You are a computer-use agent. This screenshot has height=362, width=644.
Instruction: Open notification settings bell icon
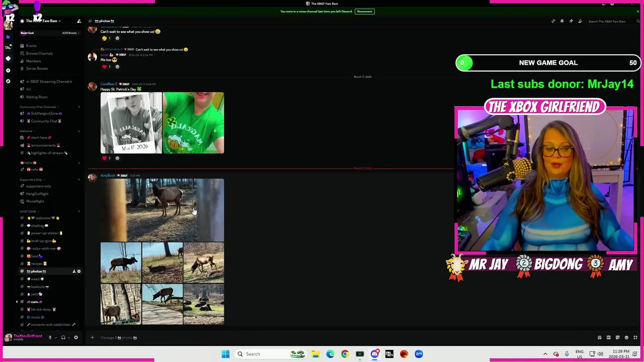(562, 21)
